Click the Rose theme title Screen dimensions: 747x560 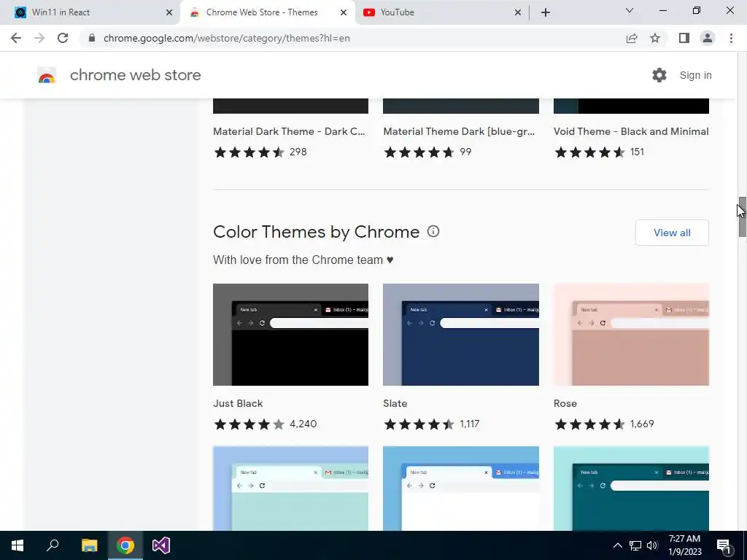click(565, 403)
